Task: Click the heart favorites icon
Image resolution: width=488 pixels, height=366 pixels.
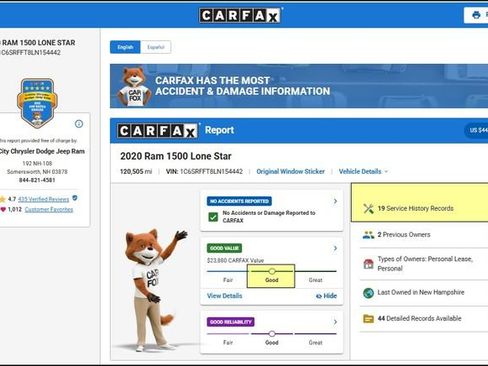Action: [x=3, y=209]
